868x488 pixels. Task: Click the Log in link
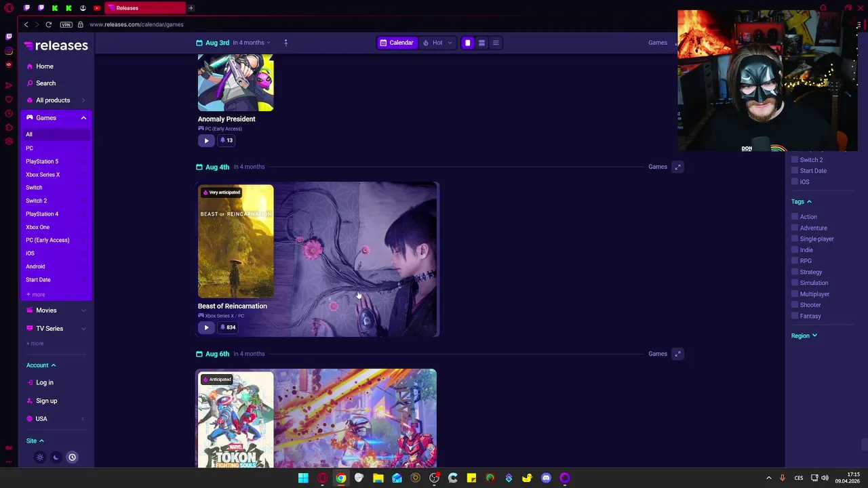click(x=45, y=383)
